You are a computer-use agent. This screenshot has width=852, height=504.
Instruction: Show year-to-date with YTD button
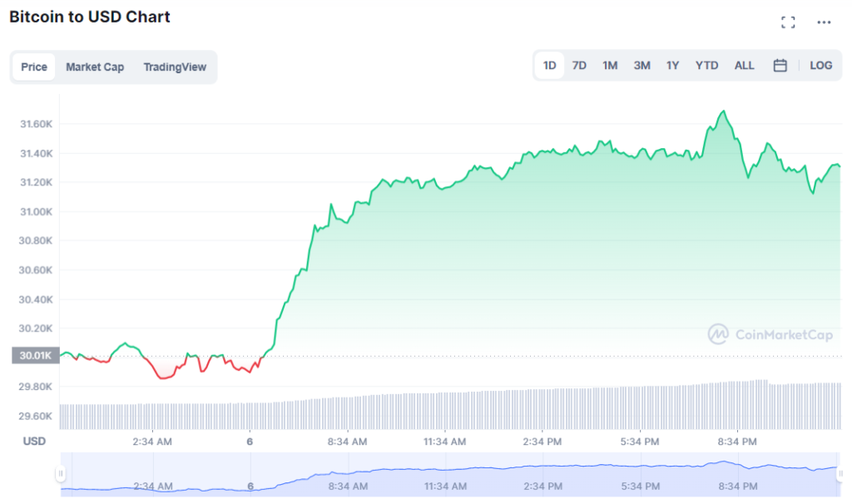(x=706, y=66)
